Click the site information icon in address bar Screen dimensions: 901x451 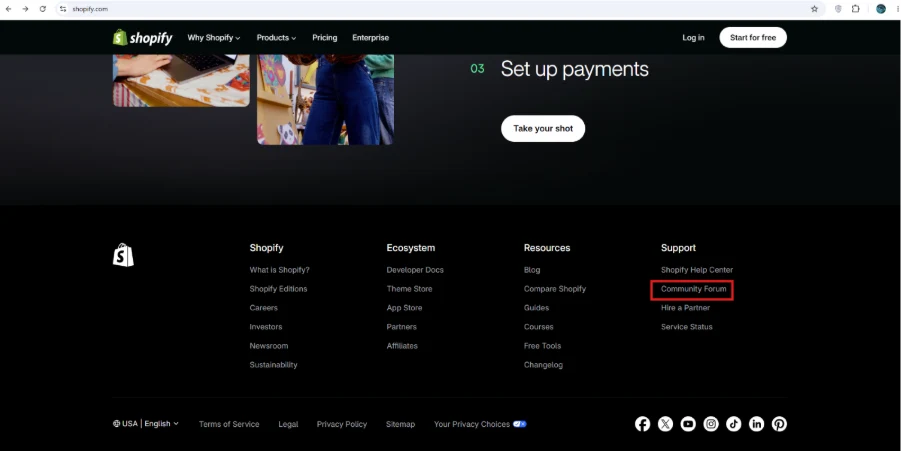tap(63, 9)
